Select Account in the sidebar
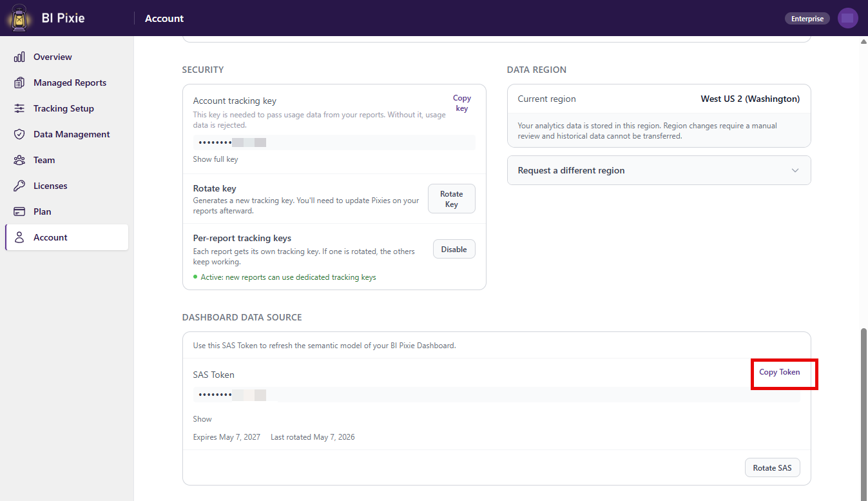The height and width of the screenshot is (501, 868). tap(67, 237)
